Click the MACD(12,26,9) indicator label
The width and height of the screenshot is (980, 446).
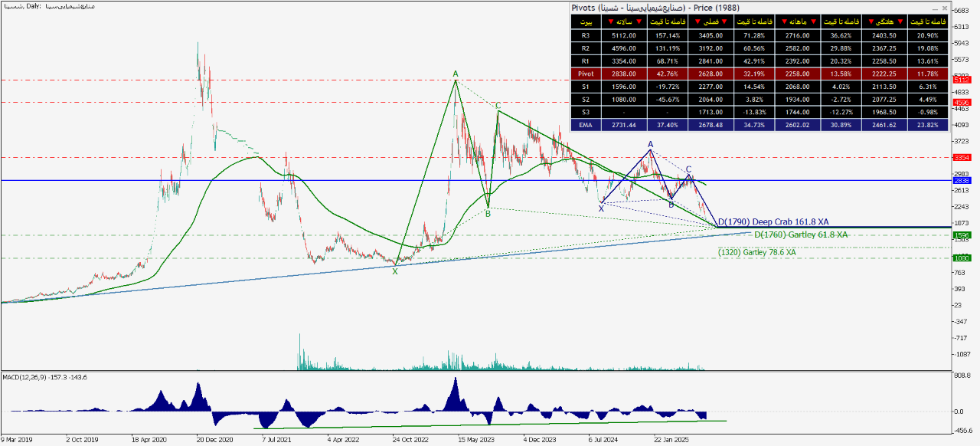pyautogui.click(x=46, y=377)
